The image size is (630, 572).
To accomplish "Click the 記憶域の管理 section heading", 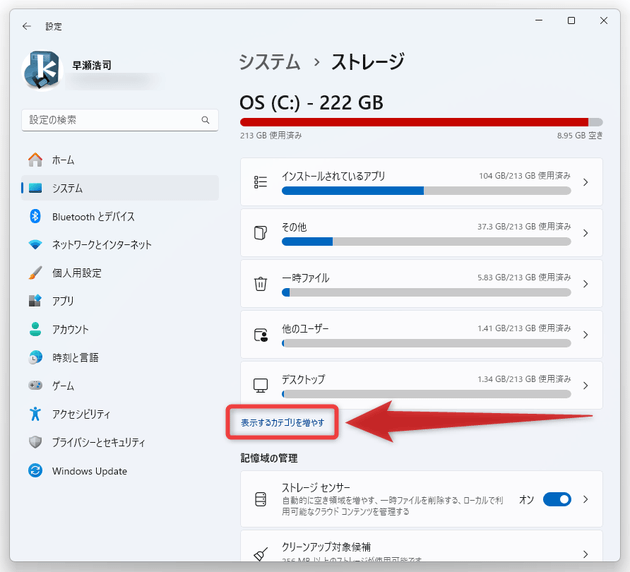I will [x=269, y=458].
